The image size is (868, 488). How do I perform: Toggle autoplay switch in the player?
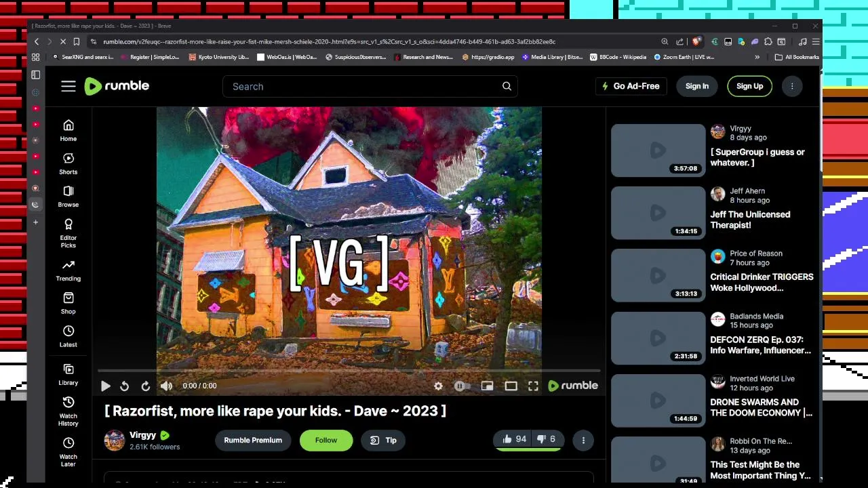point(461,386)
